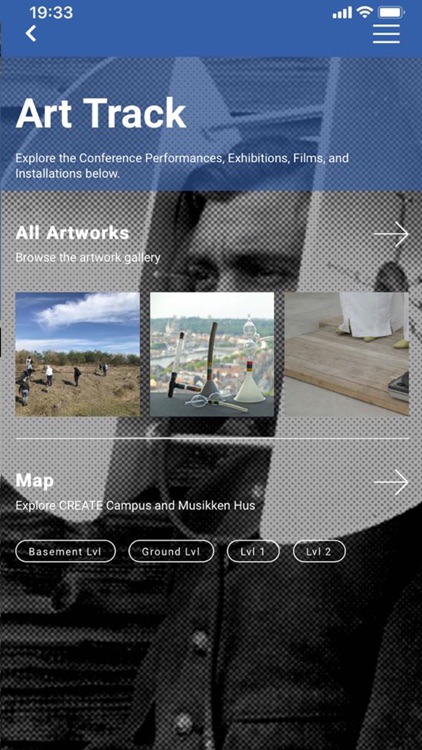Tap Browse the artwork gallery text
The image size is (422, 750).
(x=88, y=258)
